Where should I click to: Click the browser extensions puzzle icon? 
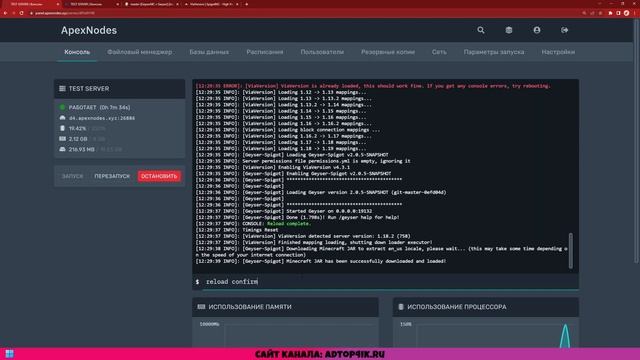click(610, 13)
